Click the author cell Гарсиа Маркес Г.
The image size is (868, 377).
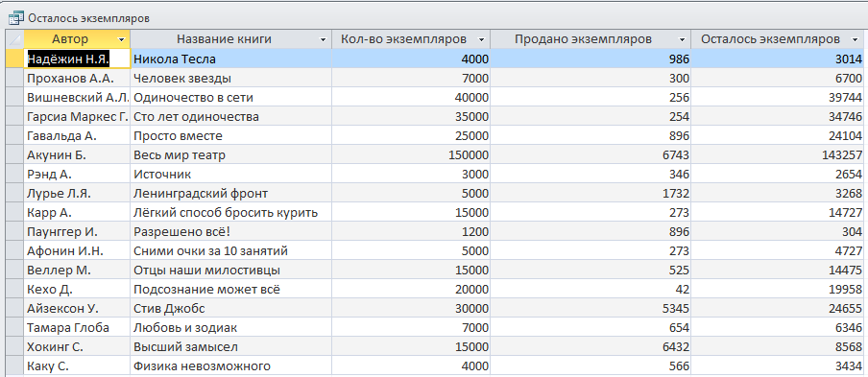[x=78, y=117]
